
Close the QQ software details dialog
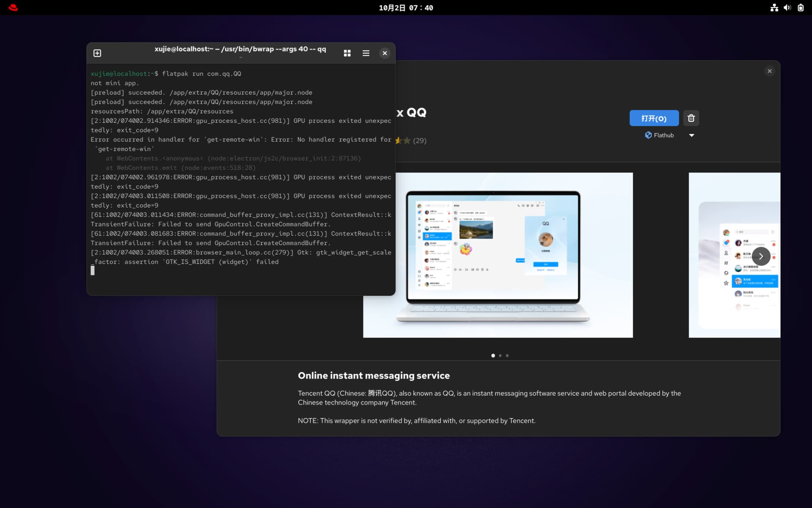769,71
